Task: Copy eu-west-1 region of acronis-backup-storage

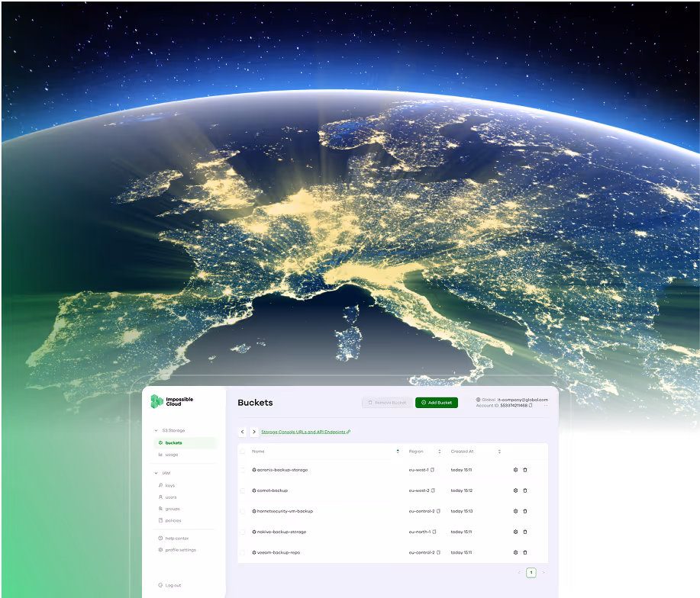Action: [432, 470]
